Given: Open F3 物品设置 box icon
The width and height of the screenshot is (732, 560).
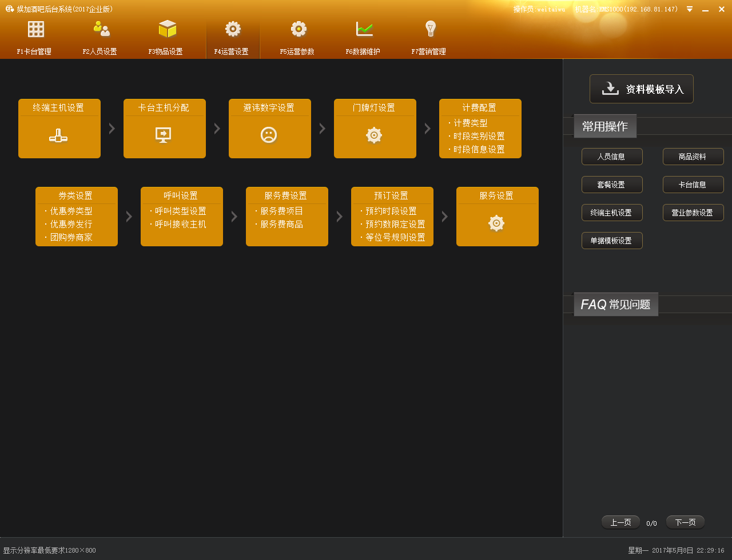Looking at the screenshot, I should point(167,29).
